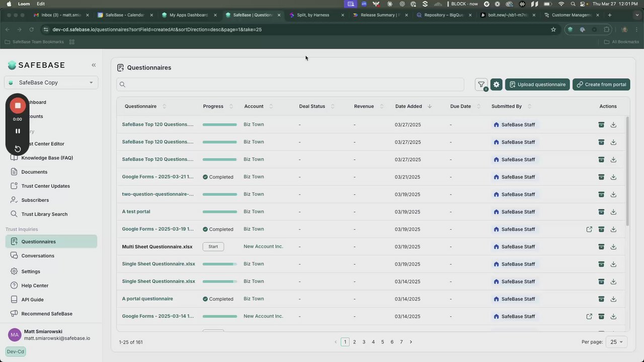Open the macOS Wi-Fi menu
The height and width of the screenshot is (362, 644).
point(561,4)
